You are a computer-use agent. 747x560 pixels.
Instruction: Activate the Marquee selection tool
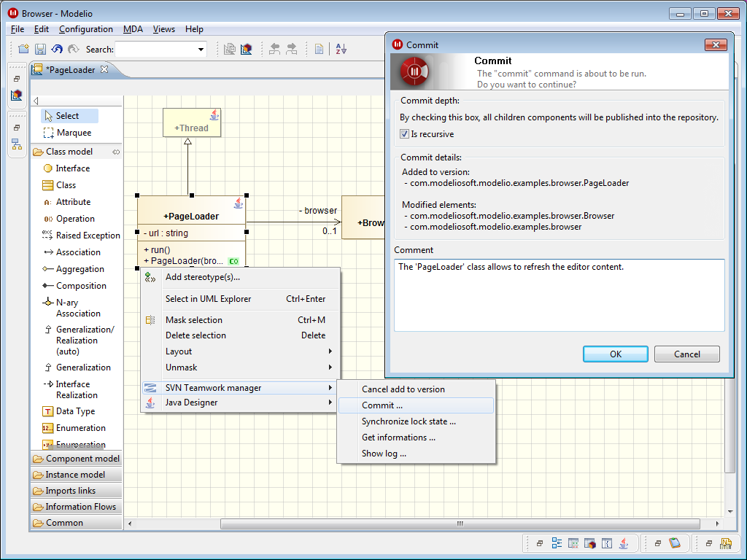tap(67, 133)
